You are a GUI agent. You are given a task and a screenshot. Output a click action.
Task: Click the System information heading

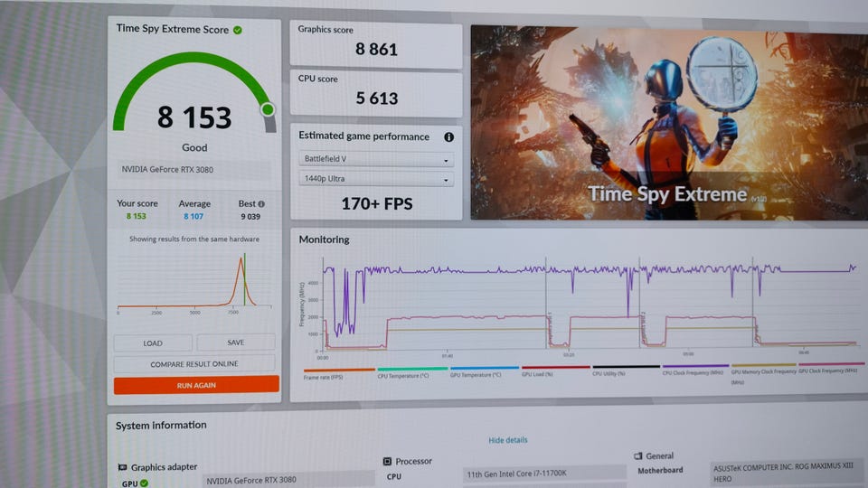(161, 425)
